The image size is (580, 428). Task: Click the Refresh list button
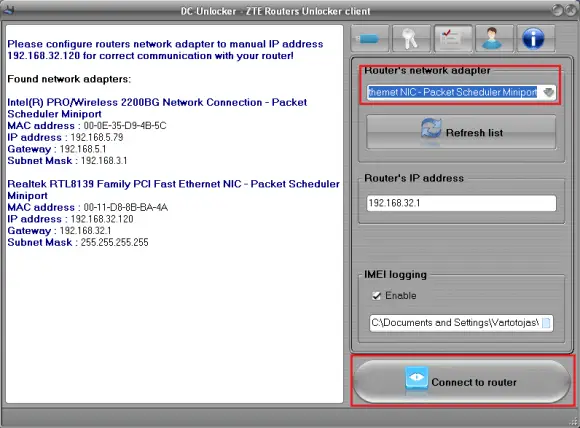(461, 132)
